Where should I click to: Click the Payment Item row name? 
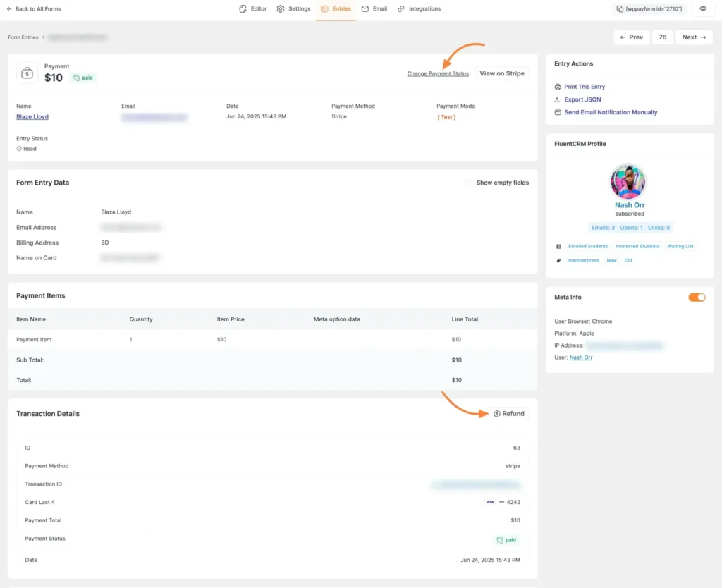click(34, 339)
